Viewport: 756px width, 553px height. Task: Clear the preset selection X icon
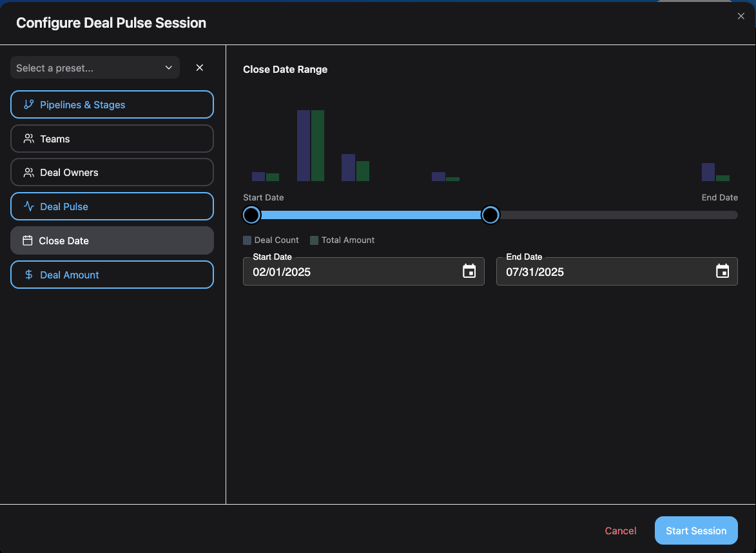coord(200,68)
